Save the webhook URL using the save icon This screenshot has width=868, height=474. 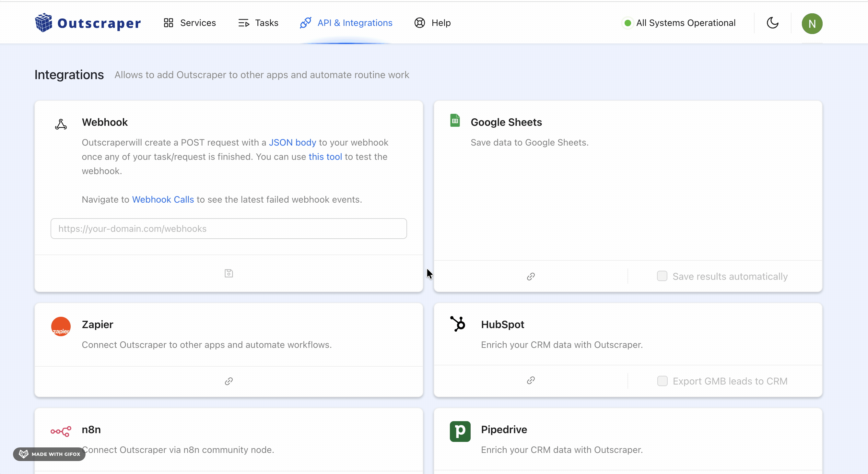tap(228, 273)
